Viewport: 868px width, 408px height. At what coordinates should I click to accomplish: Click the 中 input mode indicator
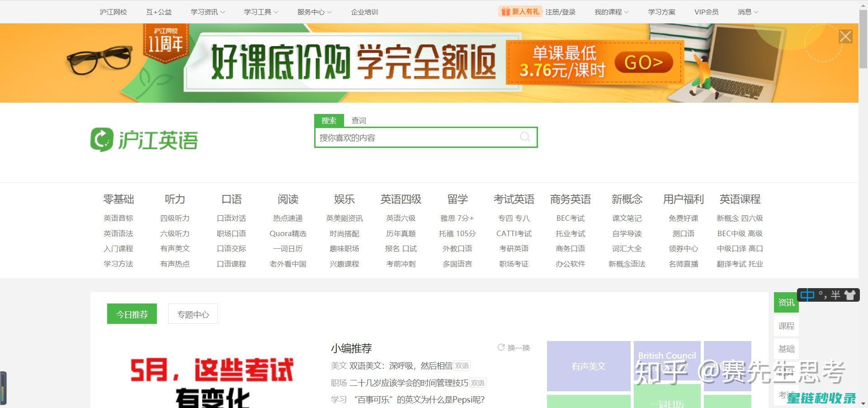click(807, 295)
